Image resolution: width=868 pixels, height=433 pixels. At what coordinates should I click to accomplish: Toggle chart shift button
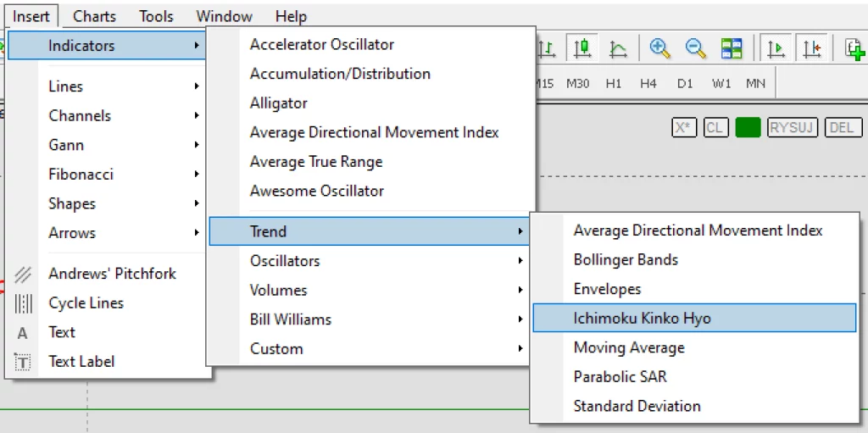tap(812, 48)
